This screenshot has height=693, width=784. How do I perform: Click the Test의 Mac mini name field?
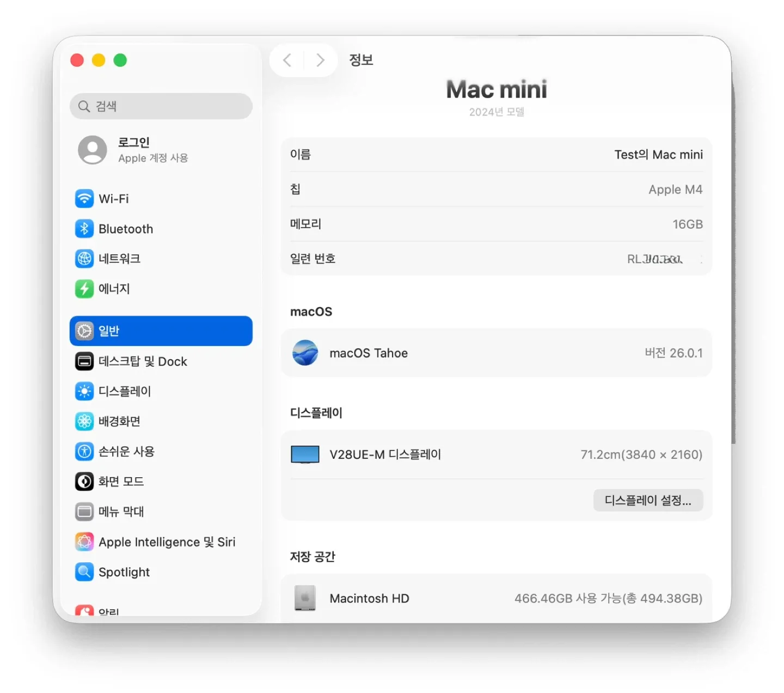[x=658, y=155]
